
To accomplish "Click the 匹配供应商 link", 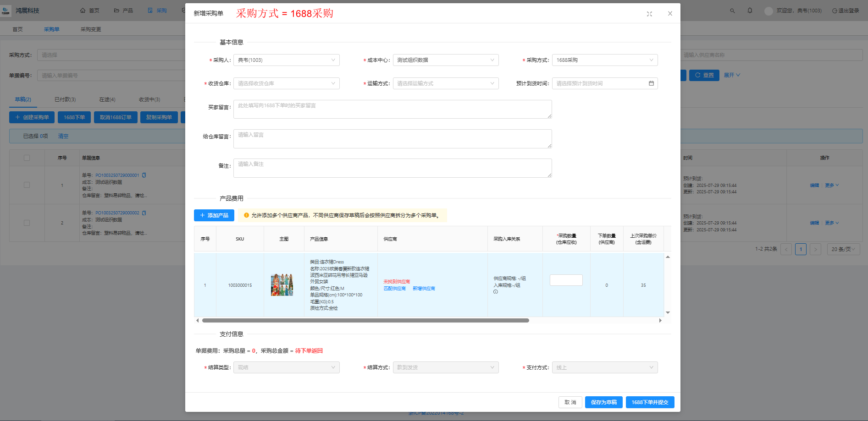I will [394, 289].
